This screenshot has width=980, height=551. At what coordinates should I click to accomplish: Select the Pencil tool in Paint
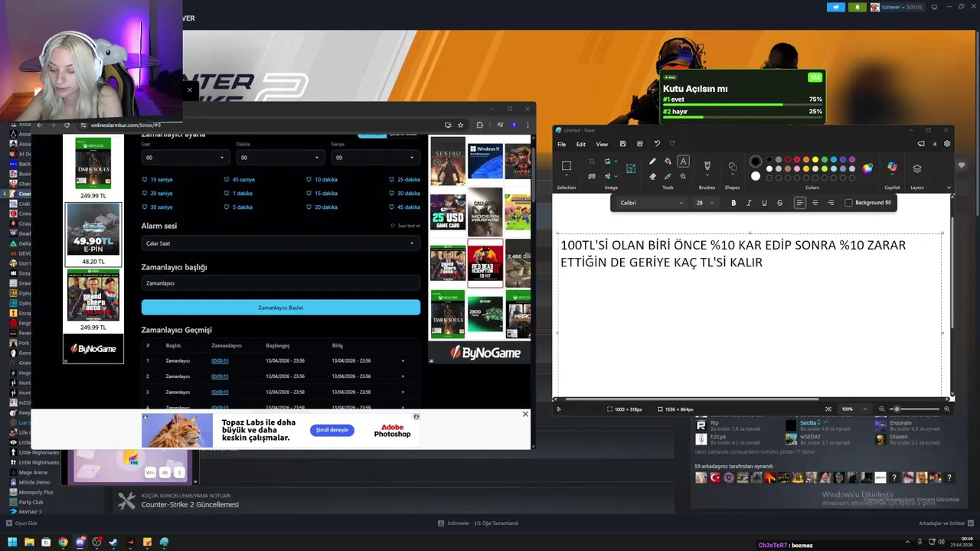click(652, 161)
